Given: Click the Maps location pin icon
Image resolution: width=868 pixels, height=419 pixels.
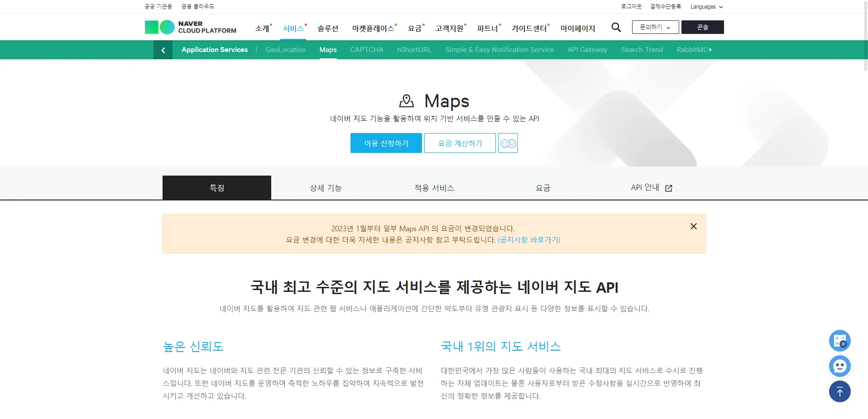Looking at the screenshot, I should coord(407,101).
